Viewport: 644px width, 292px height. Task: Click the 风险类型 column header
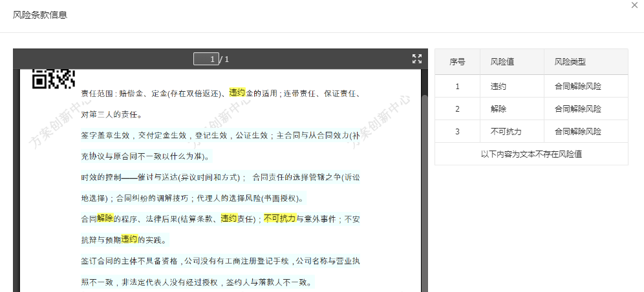click(x=570, y=62)
